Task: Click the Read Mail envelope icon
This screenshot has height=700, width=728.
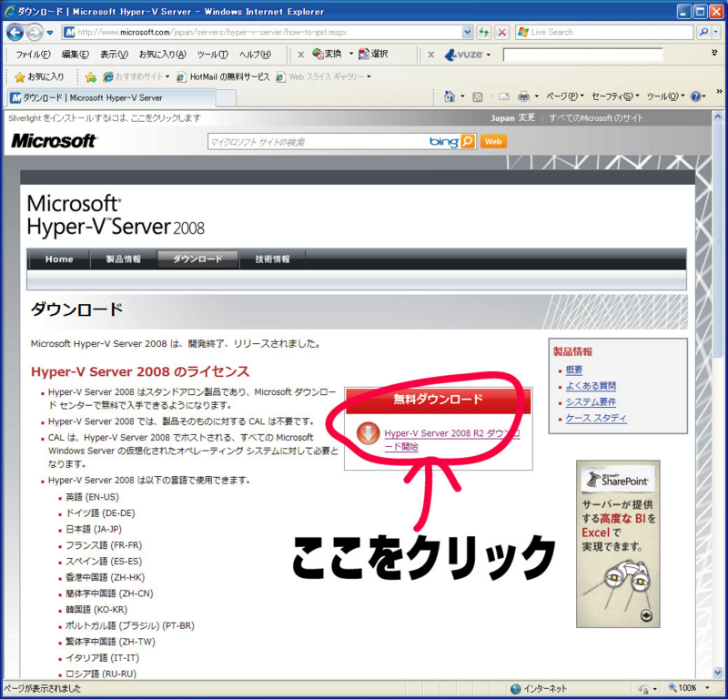Action: [x=503, y=96]
